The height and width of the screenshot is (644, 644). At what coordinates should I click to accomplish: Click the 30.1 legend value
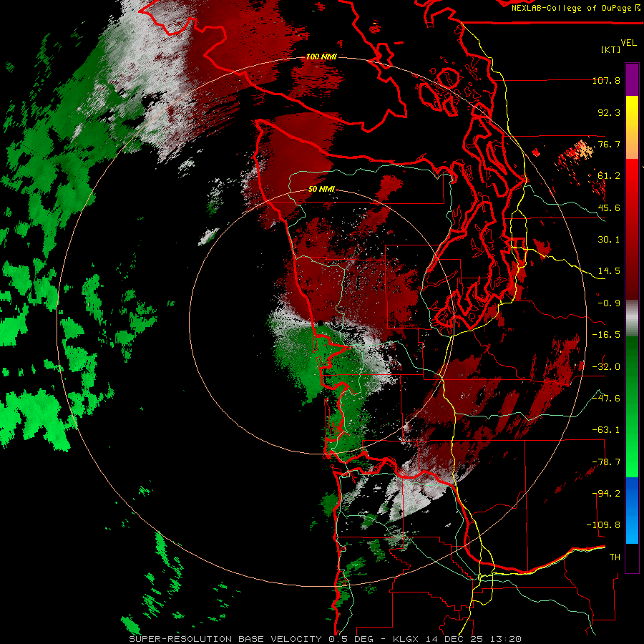click(609, 240)
